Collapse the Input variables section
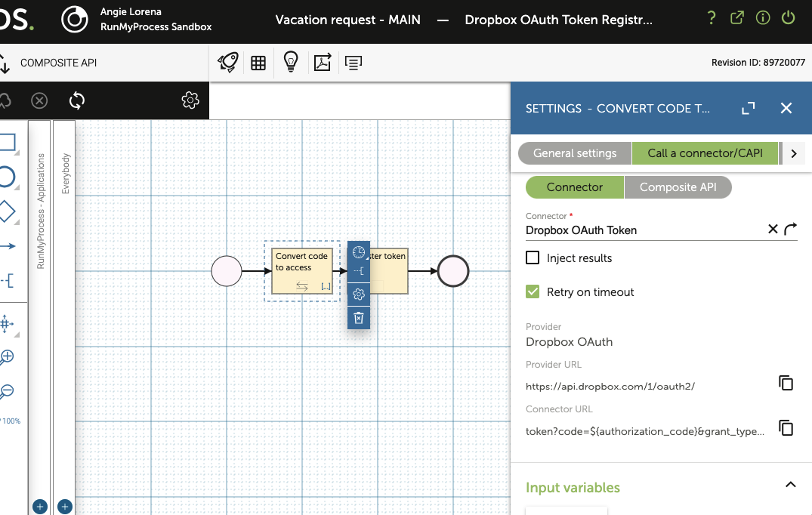 tap(790, 485)
